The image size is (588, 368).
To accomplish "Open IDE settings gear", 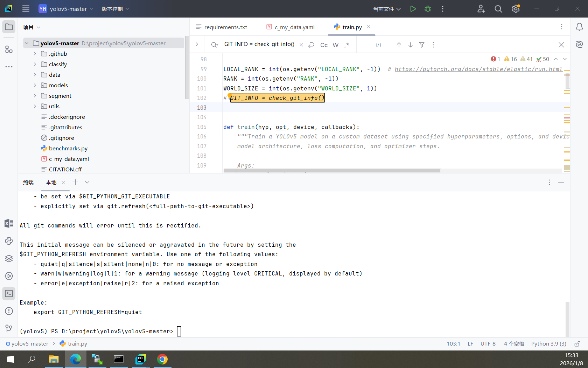I will coord(516,9).
